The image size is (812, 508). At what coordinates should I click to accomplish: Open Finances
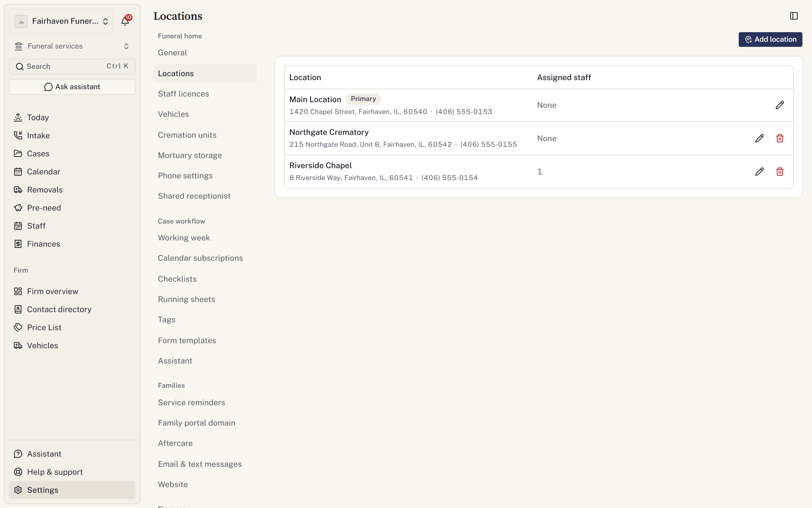click(72, 244)
